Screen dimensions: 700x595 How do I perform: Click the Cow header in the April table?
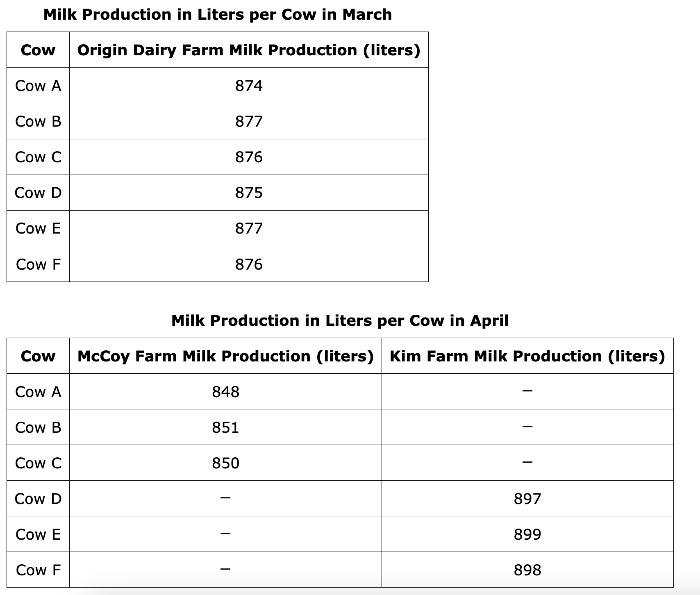pyautogui.click(x=38, y=356)
